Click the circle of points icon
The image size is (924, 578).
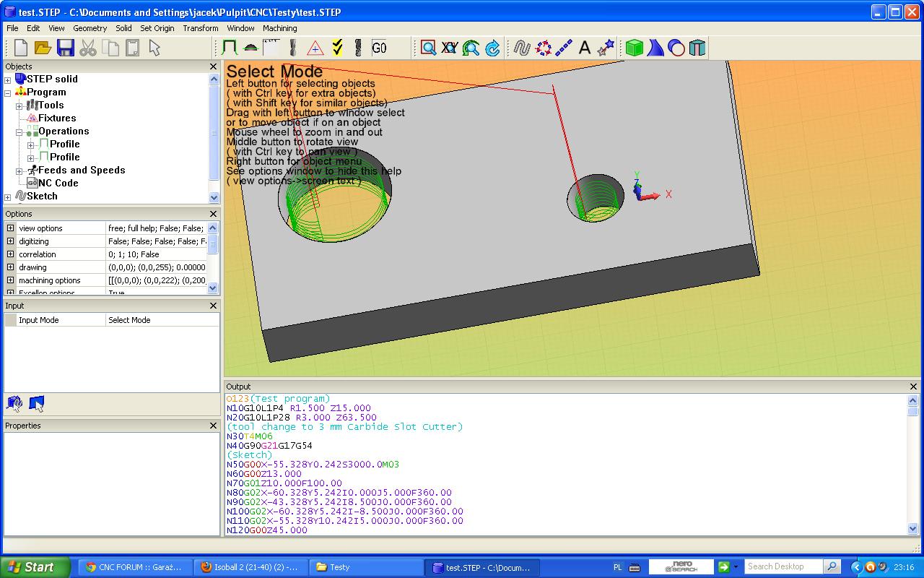544,48
